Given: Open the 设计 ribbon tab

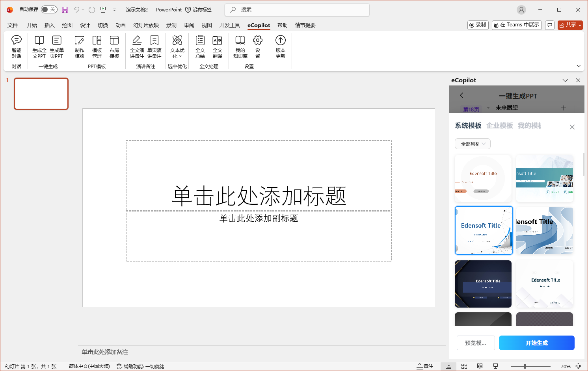Looking at the screenshot, I should 85,25.
